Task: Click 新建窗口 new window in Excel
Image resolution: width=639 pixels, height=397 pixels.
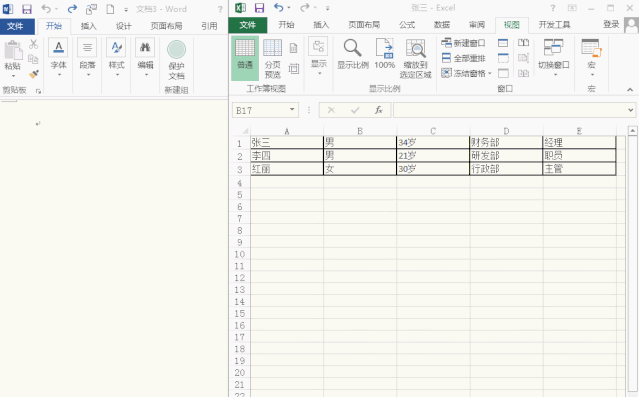Action: click(463, 43)
